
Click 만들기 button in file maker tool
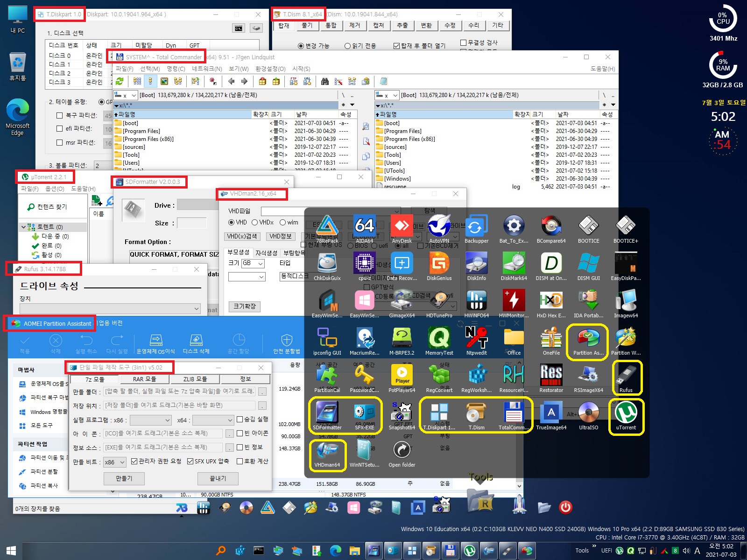click(x=124, y=478)
